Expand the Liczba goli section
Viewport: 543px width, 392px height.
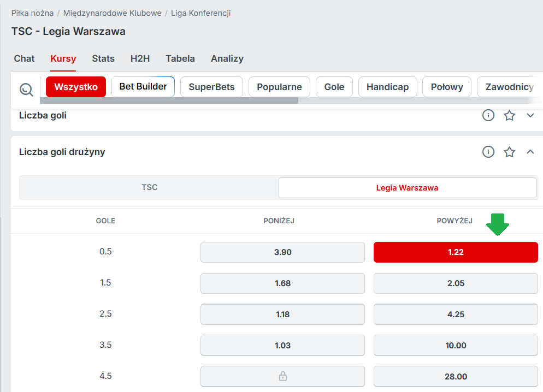coord(530,116)
